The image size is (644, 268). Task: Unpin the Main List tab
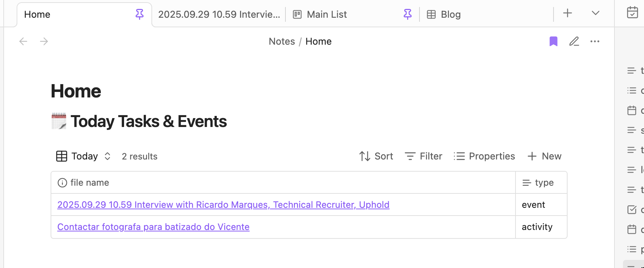click(408, 14)
